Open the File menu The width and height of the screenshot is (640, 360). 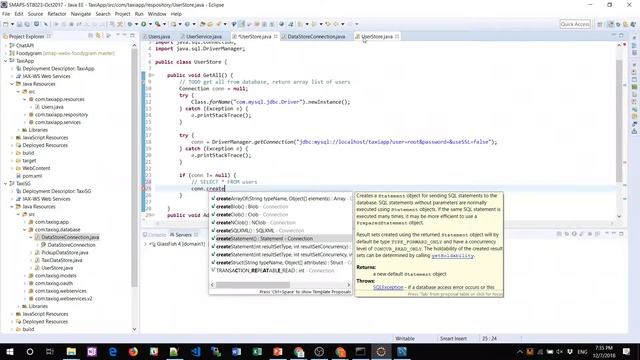[x=6, y=14]
